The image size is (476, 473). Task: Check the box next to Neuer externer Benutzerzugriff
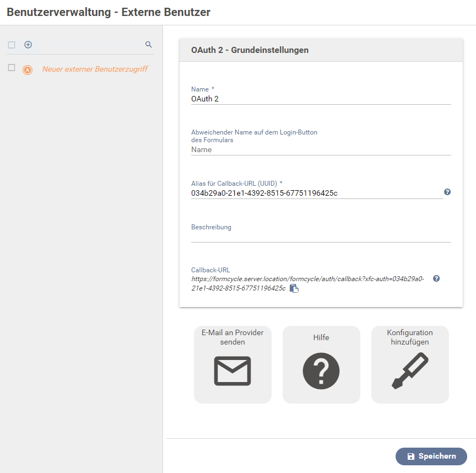[12, 67]
